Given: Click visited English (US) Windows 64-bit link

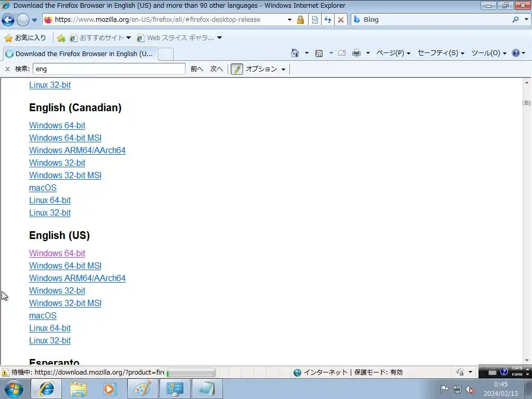Looking at the screenshot, I should [x=57, y=254].
